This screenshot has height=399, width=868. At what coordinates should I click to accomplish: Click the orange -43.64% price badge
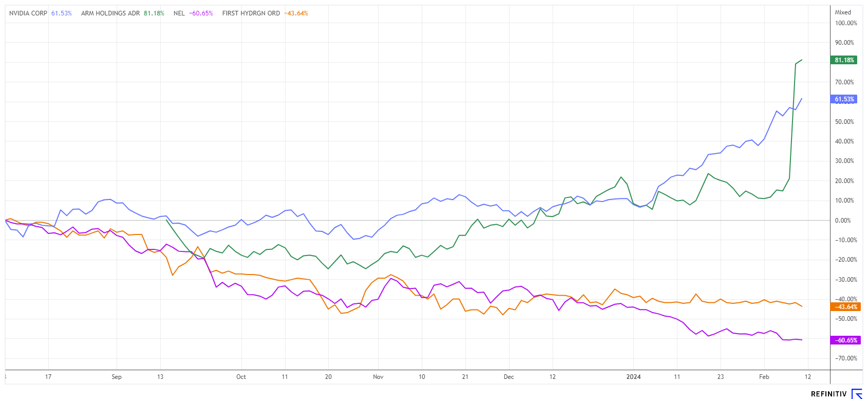pos(843,307)
